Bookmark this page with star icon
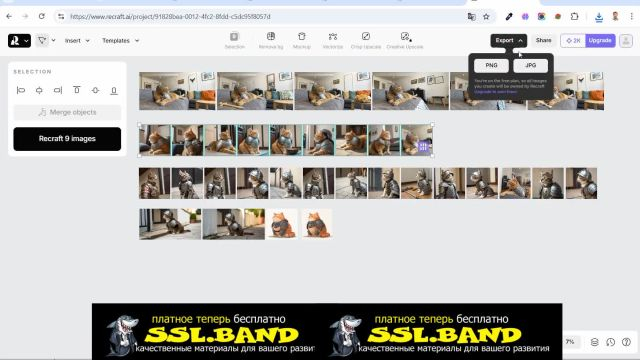This screenshot has width=640, height=360. pyautogui.click(x=486, y=17)
